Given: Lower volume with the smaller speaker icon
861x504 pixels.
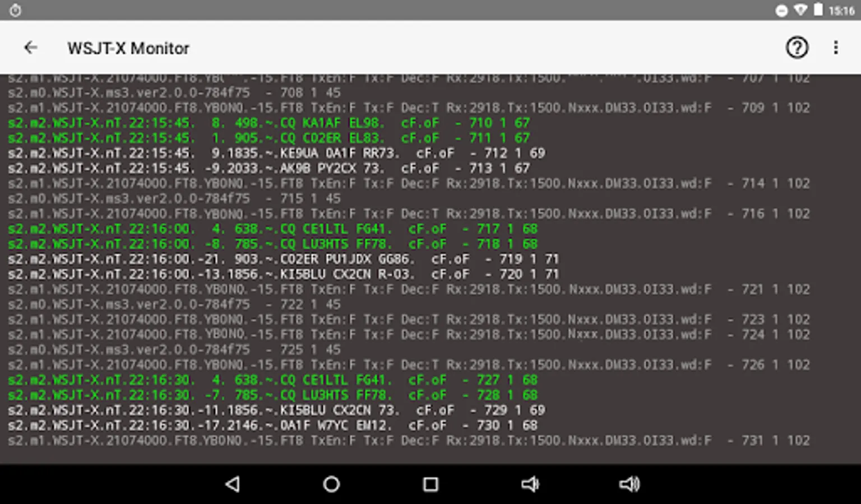Looking at the screenshot, I should tap(530, 484).
